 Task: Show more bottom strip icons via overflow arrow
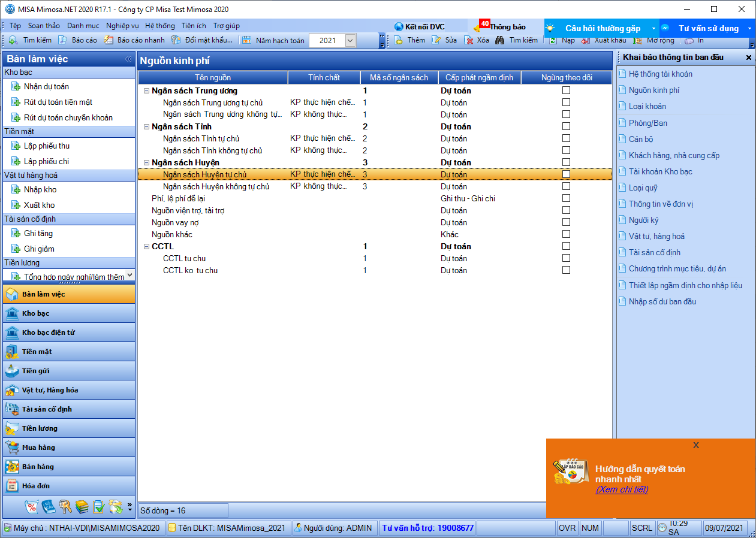click(130, 507)
